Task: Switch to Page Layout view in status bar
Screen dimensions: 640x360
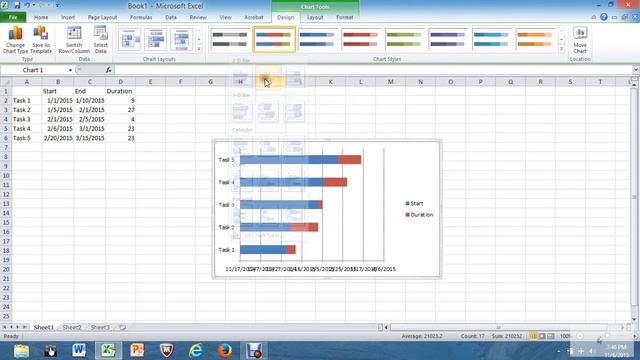Action: click(x=542, y=336)
